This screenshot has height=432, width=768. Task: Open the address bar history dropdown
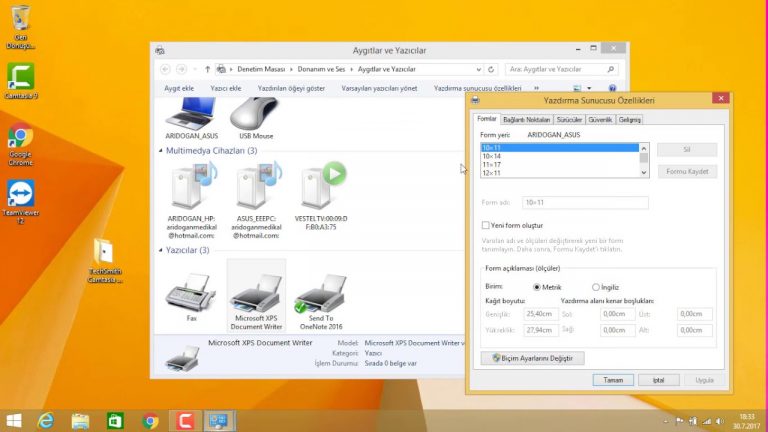(x=480, y=69)
